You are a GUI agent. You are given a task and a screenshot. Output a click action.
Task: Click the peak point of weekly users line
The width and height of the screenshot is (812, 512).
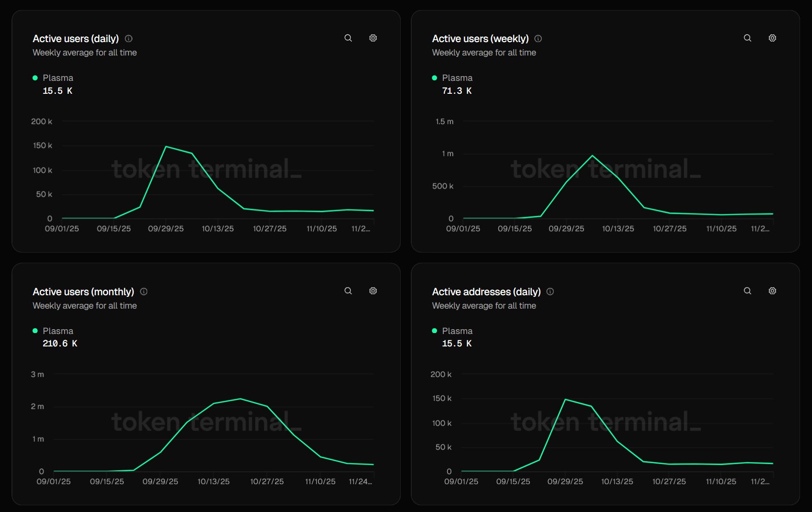[592, 156]
